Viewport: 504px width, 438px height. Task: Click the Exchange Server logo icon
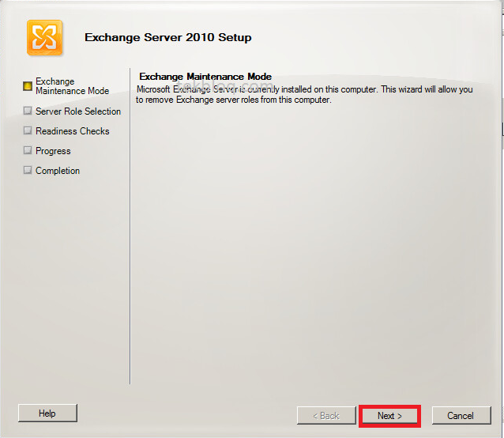(x=45, y=38)
